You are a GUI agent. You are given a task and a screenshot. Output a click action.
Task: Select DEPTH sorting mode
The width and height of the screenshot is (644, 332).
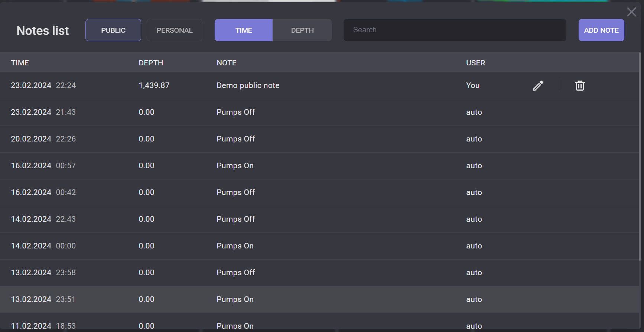[302, 30]
